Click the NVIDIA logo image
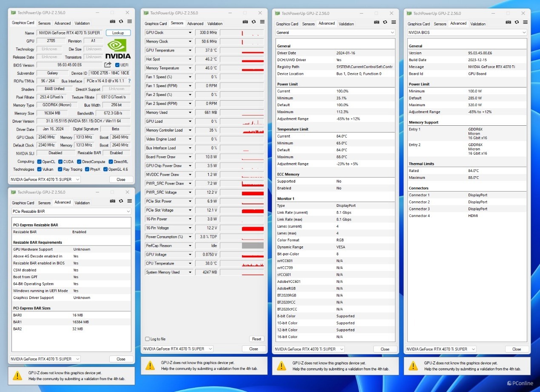 pos(118,48)
